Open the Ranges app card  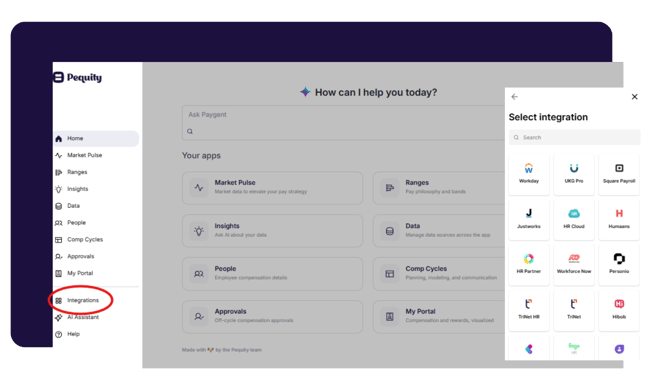pyautogui.click(x=439, y=188)
